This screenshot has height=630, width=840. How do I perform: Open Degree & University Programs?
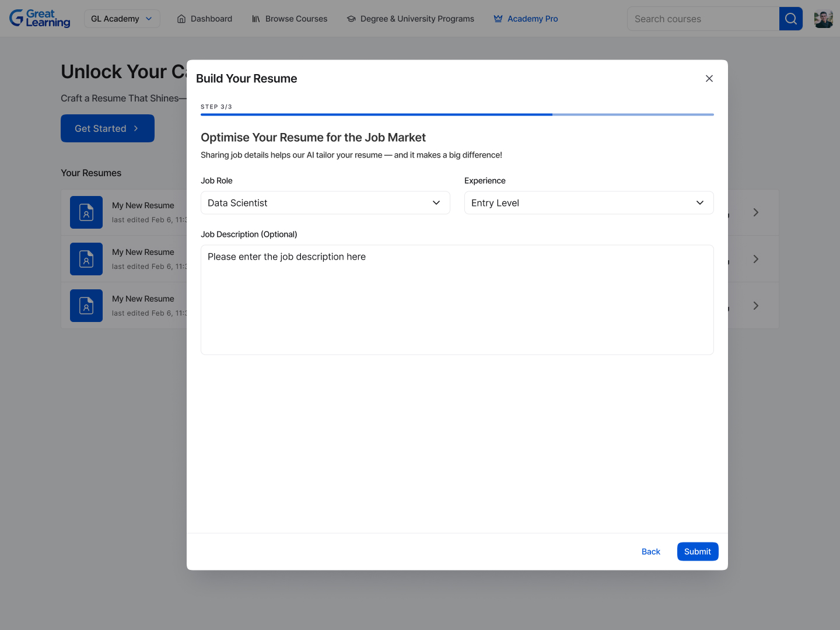pos(411,19)
